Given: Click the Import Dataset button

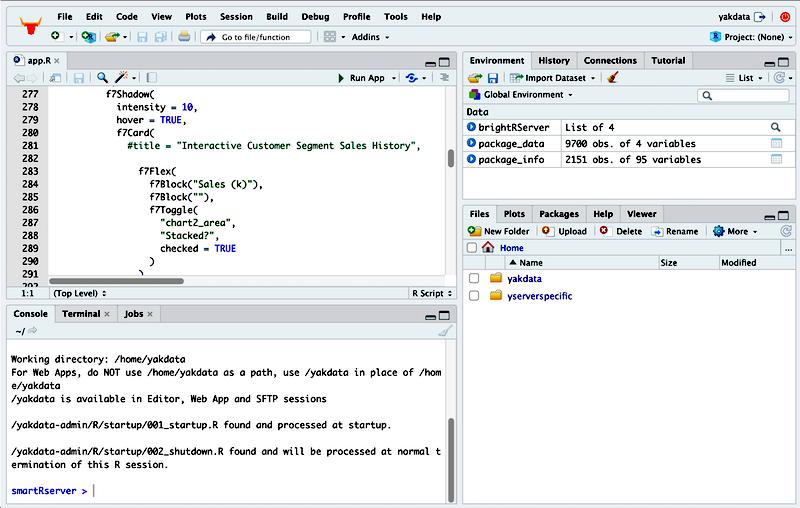Looking at the screenshot, I should tap(551, 78).
